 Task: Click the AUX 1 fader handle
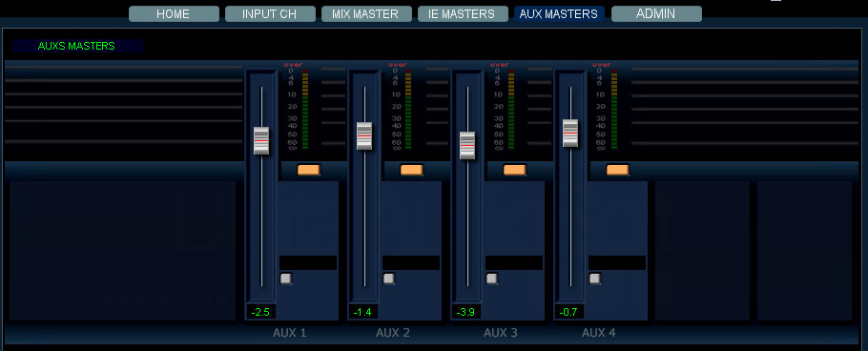(x=261, y=140)
